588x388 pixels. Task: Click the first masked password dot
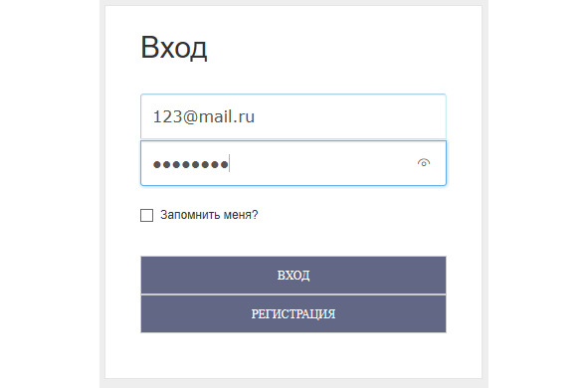157,164
